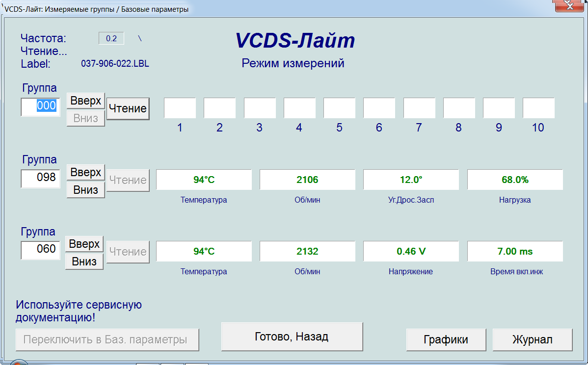Click empty value box number 1
Viewport: 588px width, 365px height.
coord(180,108)
